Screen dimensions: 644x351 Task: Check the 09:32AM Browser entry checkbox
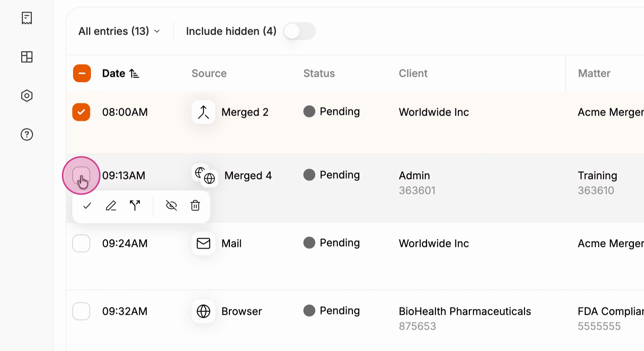(81, 311)
